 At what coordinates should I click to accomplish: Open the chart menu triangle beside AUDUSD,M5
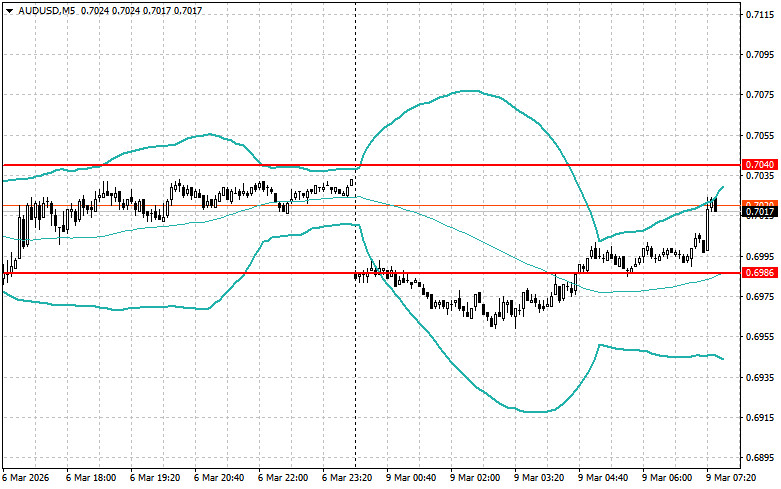10,11
